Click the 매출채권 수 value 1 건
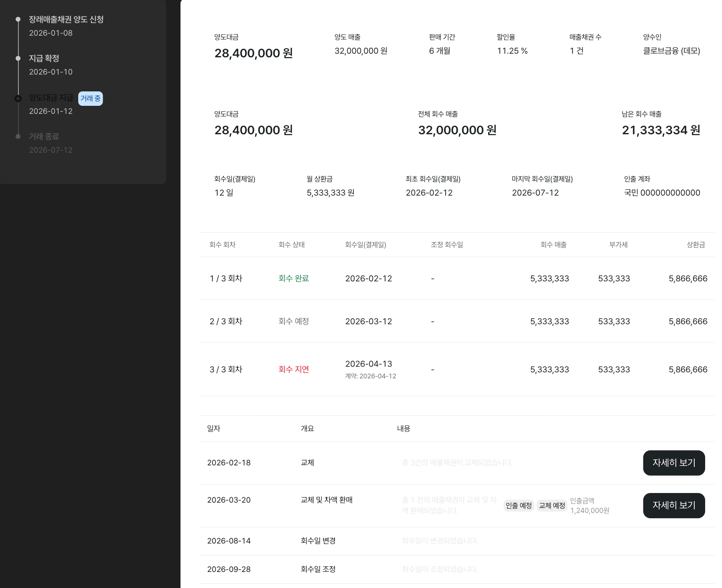 click(x=576, y=51)
